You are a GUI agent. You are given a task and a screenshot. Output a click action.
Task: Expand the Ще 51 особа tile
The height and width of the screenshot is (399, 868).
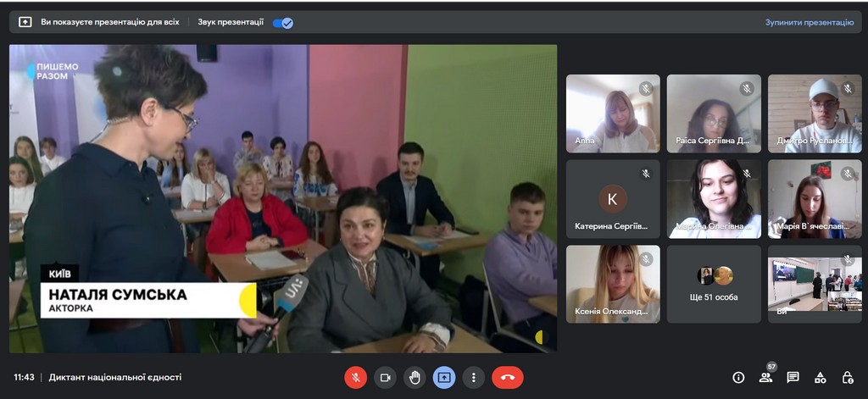713,284
